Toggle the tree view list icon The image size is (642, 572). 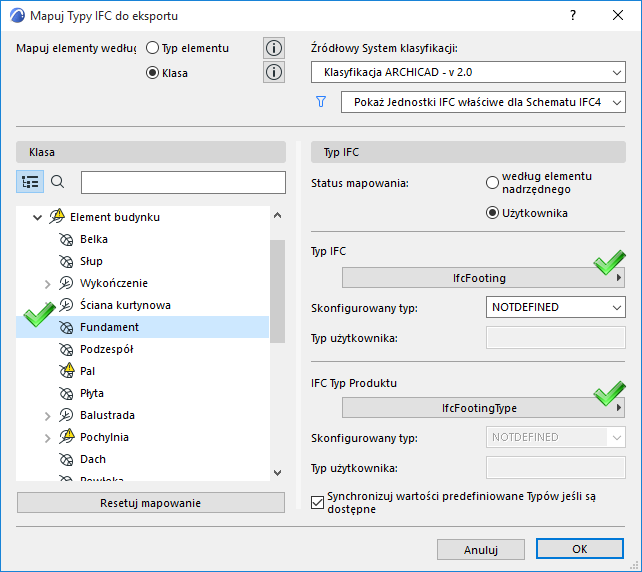tap(30, 181)
